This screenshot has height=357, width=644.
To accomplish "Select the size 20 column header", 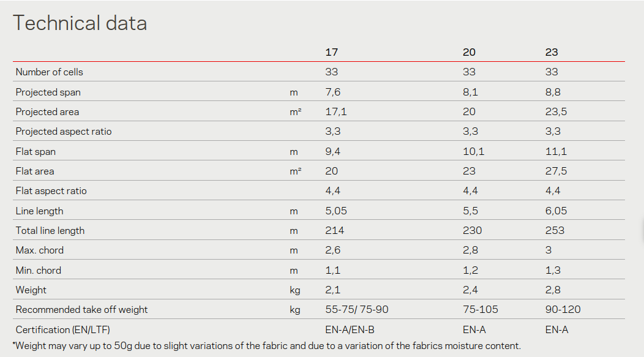I will click(x=469, y=52).
